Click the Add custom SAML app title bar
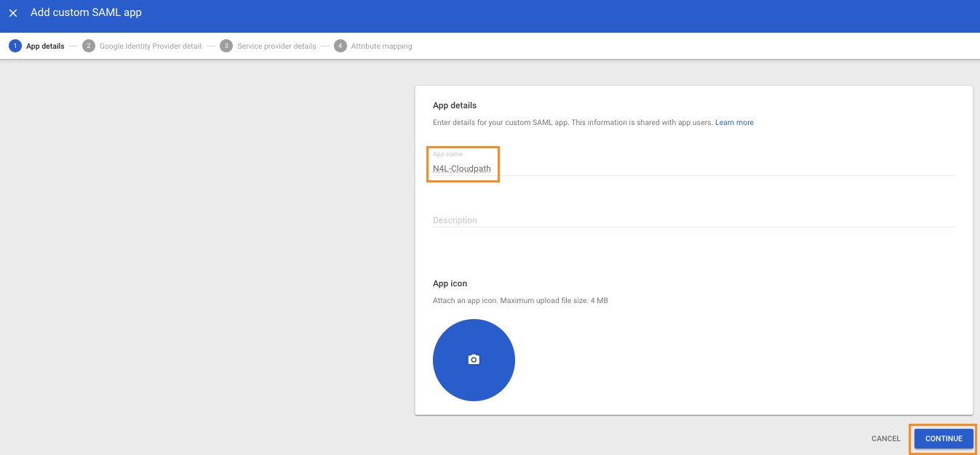Image resolution: width=980 pixels, height=455 pixels. [86, 12]
